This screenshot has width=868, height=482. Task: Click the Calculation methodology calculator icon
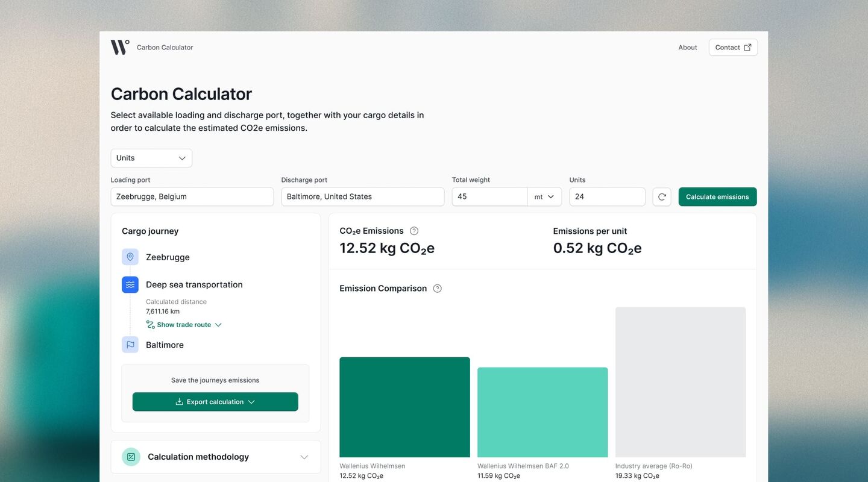tap(131, 457)
